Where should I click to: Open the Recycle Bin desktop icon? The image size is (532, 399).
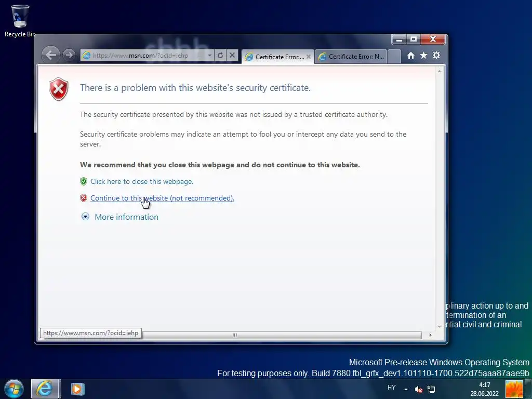pyautogui.click(x=20, y=21)
